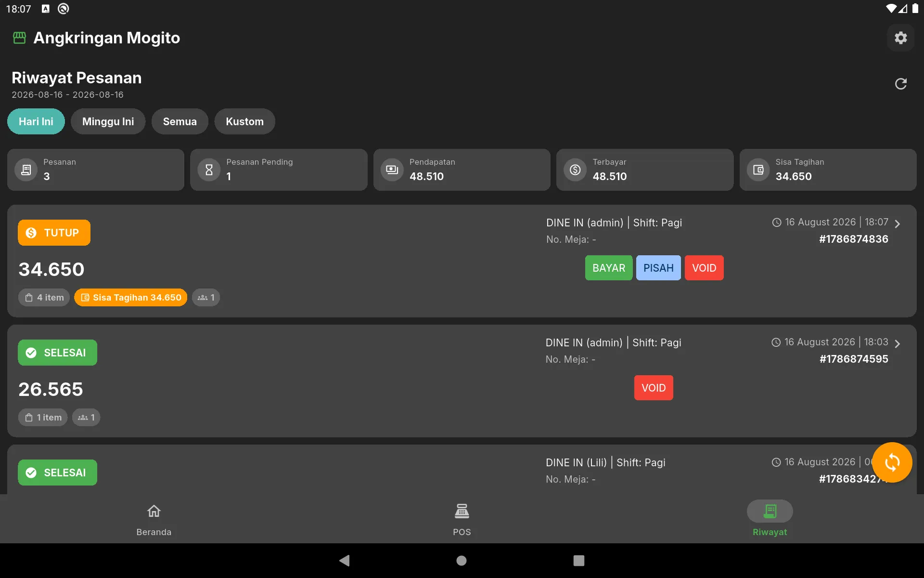Click the blue PISAH button
The height and width of the screenshot is (578, 924).
point(658,268)
